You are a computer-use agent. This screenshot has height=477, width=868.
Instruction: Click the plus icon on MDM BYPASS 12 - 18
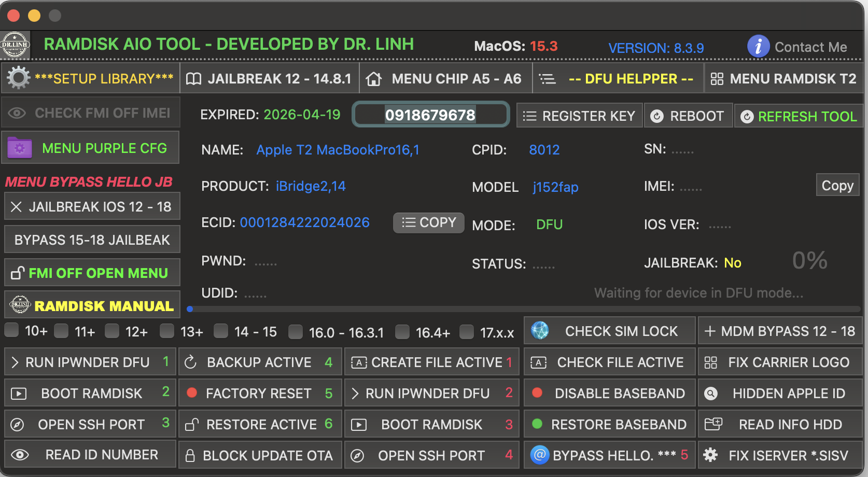710,331
